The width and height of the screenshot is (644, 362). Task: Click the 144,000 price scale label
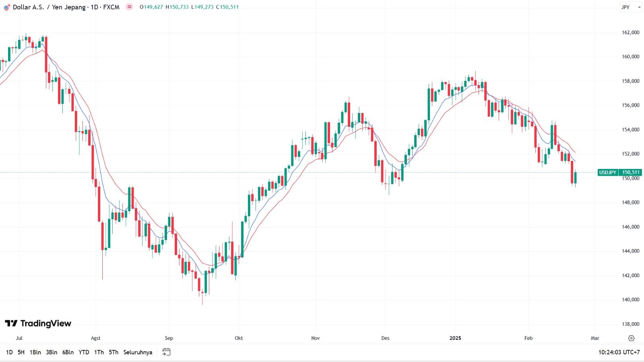(631, 251)
